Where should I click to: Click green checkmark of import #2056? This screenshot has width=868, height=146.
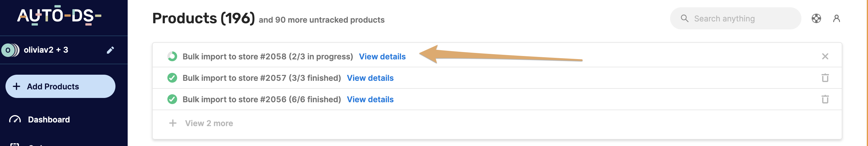(x=172, y=99)
